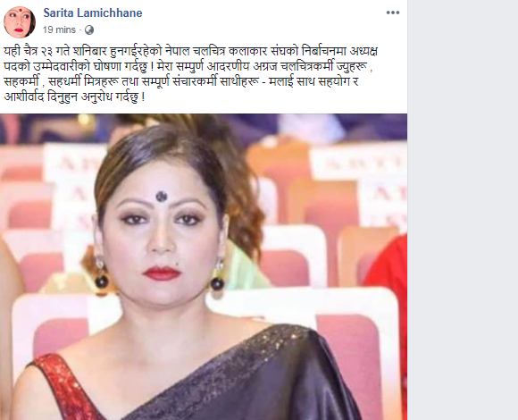Click the black bindi on the woman's forehead

(162, 197)
